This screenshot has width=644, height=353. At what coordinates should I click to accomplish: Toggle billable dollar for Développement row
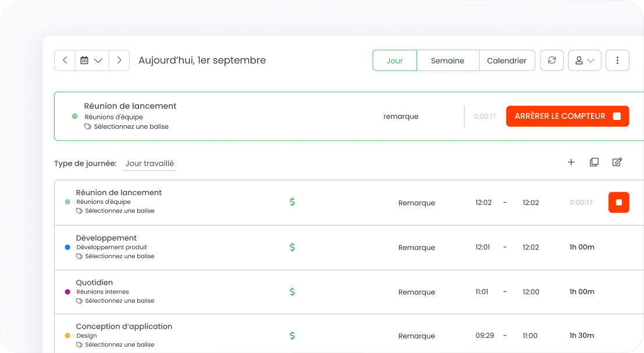click(x=292, y=247)
